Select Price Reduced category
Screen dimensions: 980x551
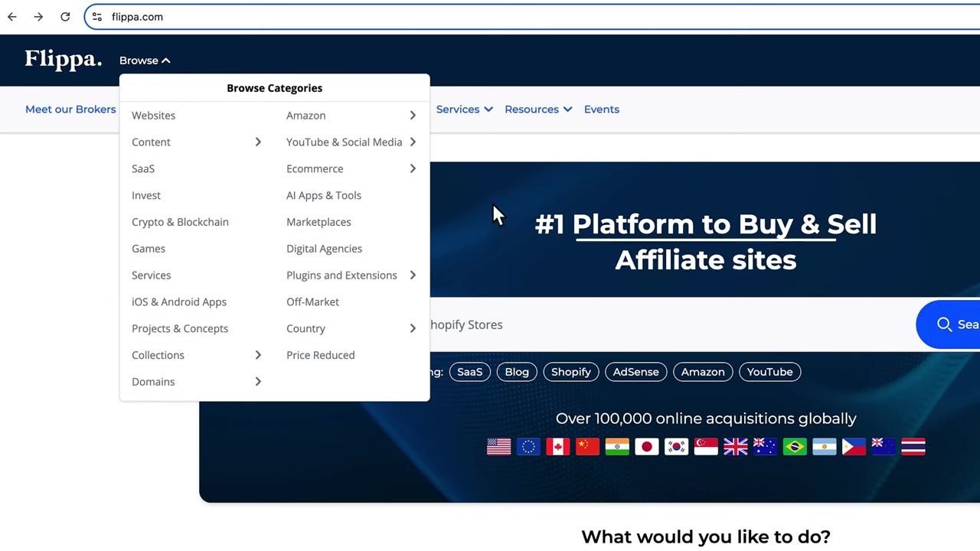(x=321, y=355)
